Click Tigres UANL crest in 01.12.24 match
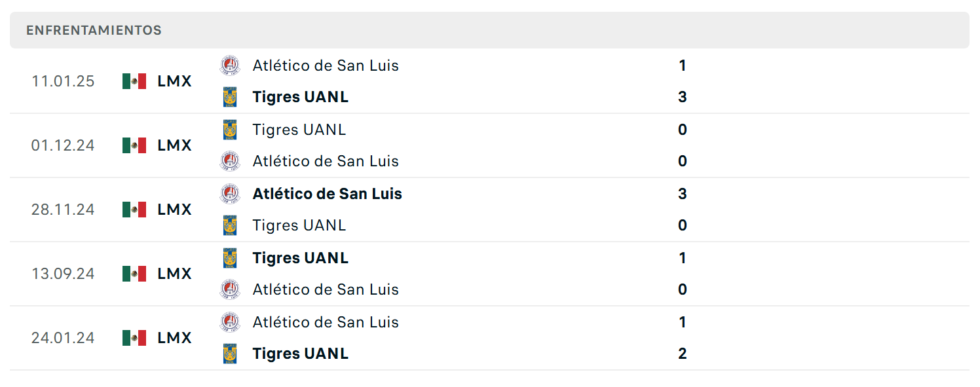Viewport: 980px width, 387px height. pyautogui.click(x=230, y=130)
